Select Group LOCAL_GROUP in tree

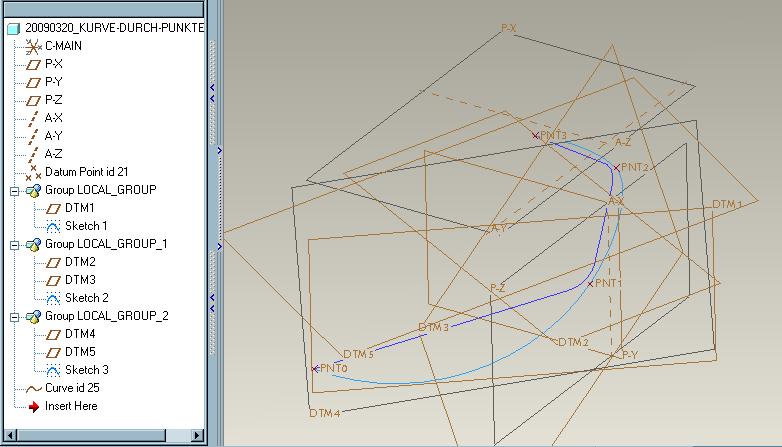(x=101, y=190)
